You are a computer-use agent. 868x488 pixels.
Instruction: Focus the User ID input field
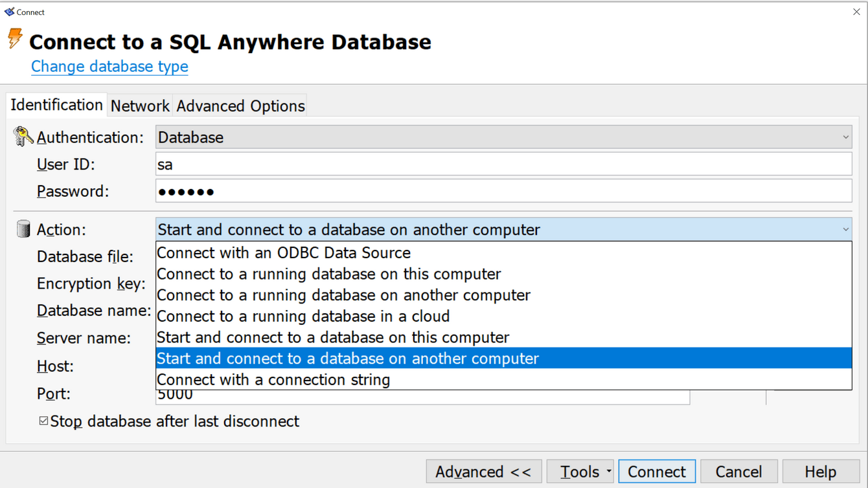(x=504, y=164)
